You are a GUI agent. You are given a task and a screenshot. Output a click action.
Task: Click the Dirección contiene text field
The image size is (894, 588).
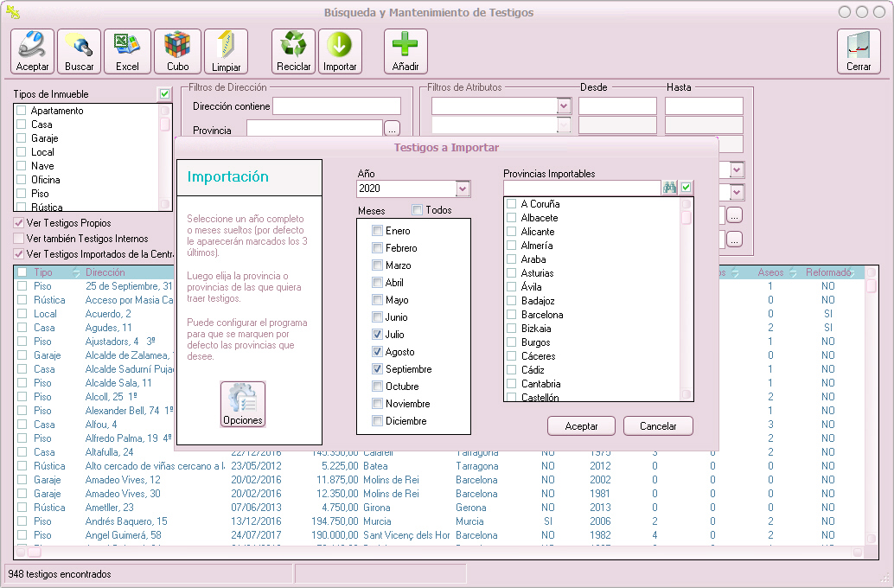click(x=336, y=106)
